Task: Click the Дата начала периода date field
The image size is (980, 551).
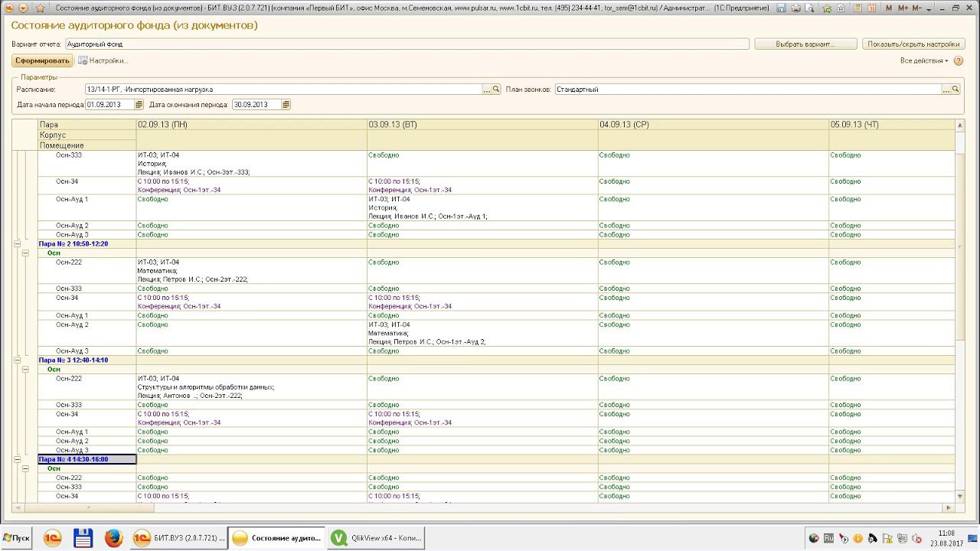Action: pyautogui.click(x=110, y=105)
